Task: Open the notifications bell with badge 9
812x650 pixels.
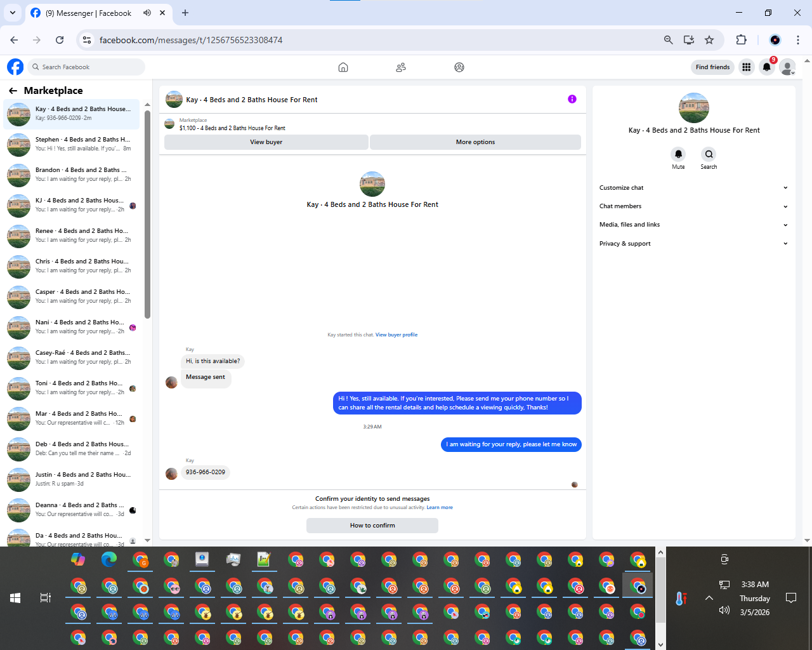Action: pyautogui.click(x=767, y=67)
